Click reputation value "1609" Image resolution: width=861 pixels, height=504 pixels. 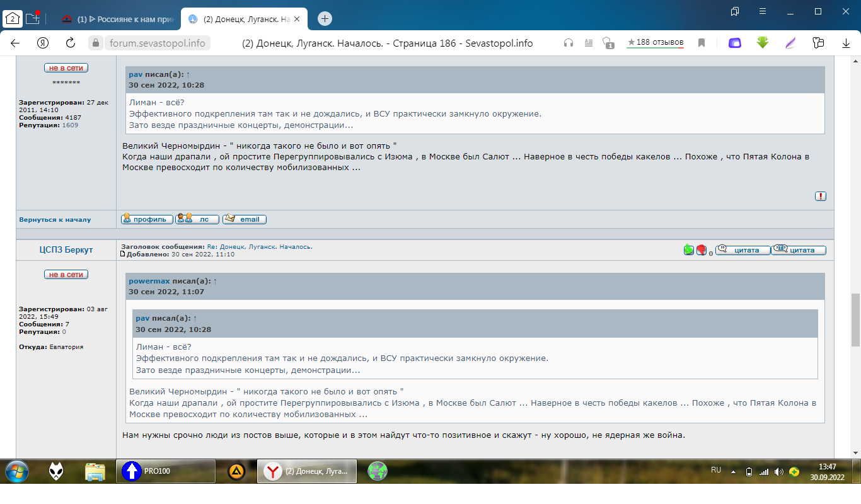(70, 125)
